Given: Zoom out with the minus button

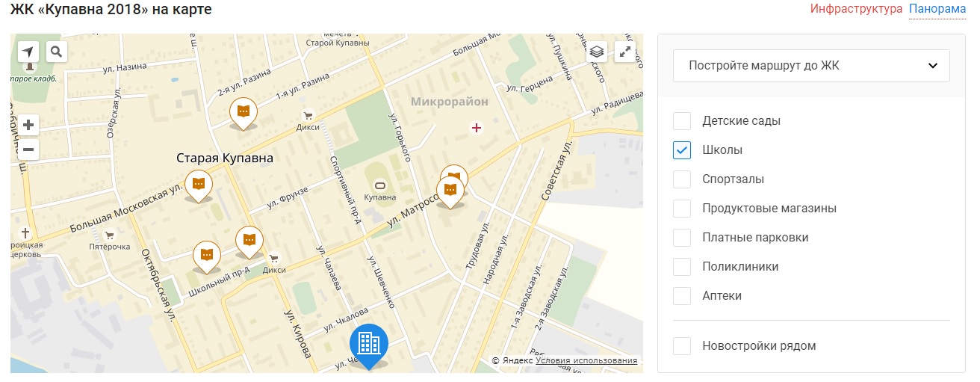Looking at the screenshot, I should pyautogui.click(x=28, y=150).
